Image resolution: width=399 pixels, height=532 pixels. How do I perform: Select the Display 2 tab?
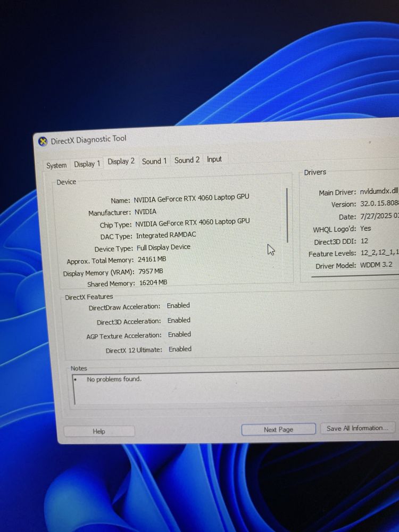(x=121, y=162)
